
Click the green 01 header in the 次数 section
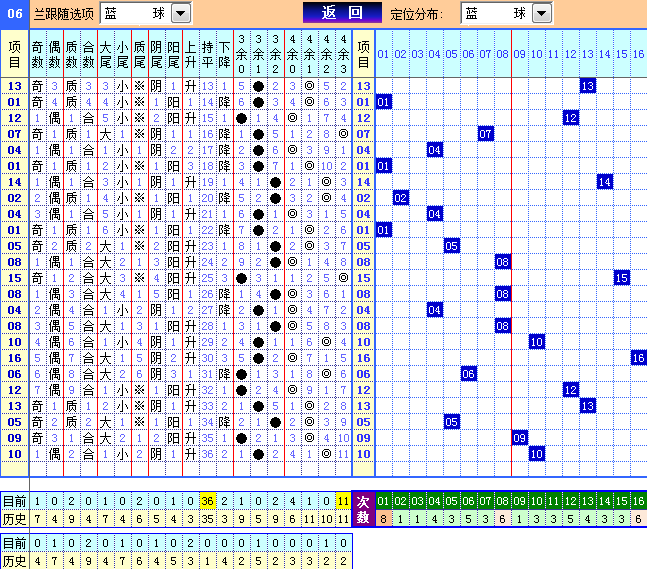[383, 501]
